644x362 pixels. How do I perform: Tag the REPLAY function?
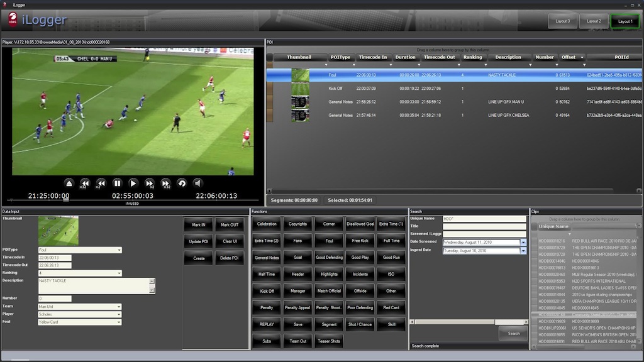[x=267, y=325]
